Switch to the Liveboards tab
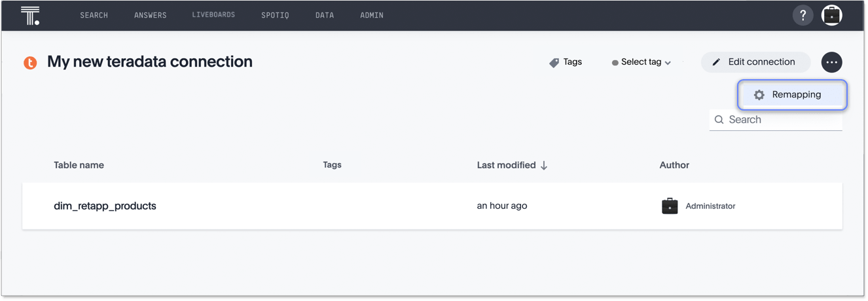868x301 pixels. 213,15
